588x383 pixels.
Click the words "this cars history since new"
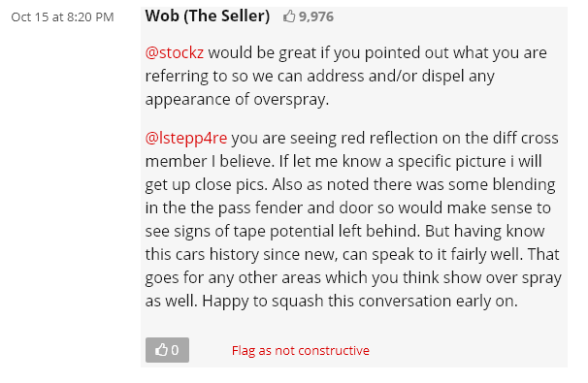[x=238, y=254]
